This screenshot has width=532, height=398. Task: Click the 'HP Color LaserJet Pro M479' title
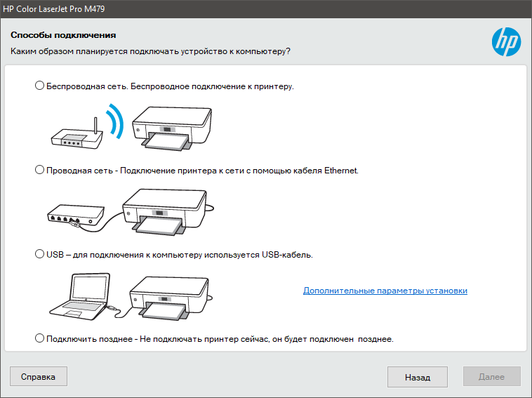(54, 9)
